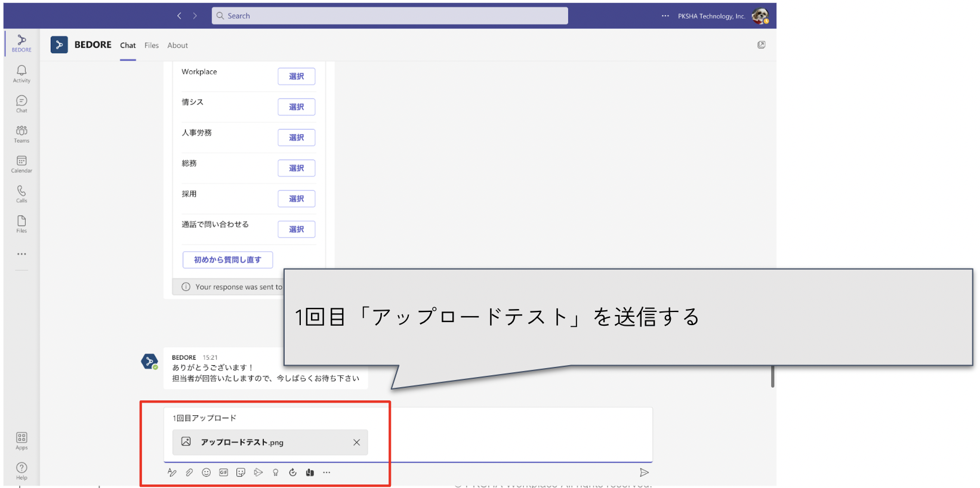Click the info icon beside Your response
Viewport: 980px width, 488px height.
(186, 287)
